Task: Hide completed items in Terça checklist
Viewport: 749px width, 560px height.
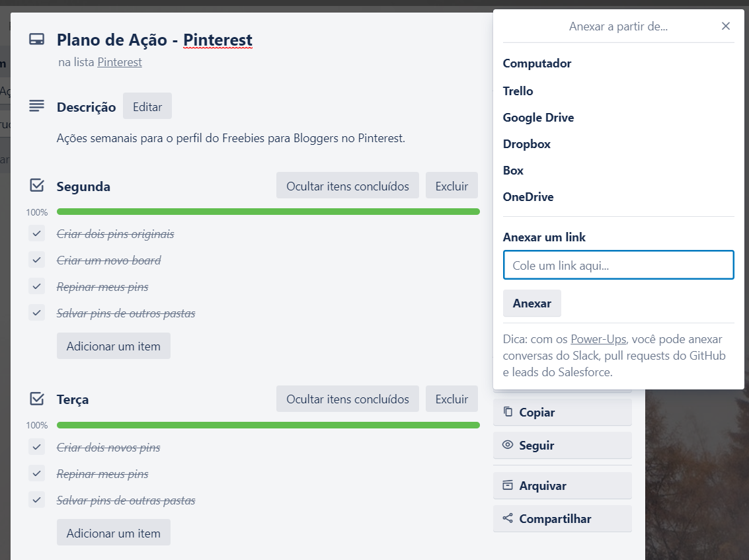Action: tap(347, 399)
